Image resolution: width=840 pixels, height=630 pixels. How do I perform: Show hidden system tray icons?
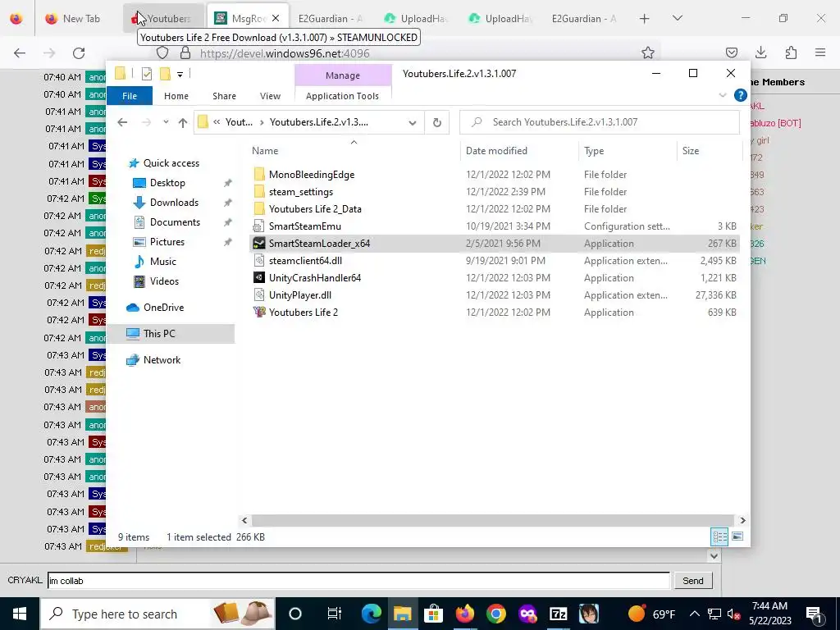694,614
